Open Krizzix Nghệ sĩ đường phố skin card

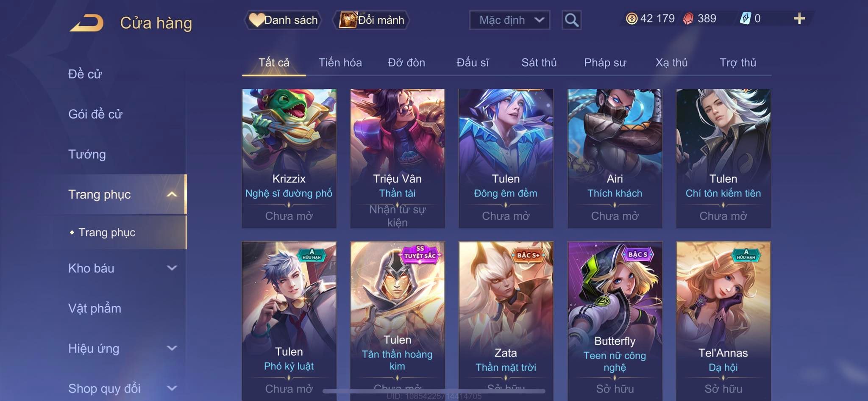point(289,158)
